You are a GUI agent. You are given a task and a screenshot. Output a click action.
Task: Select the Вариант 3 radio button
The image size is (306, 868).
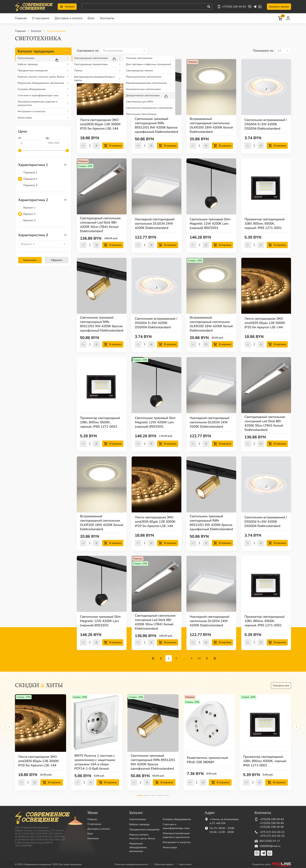point(20,220)
